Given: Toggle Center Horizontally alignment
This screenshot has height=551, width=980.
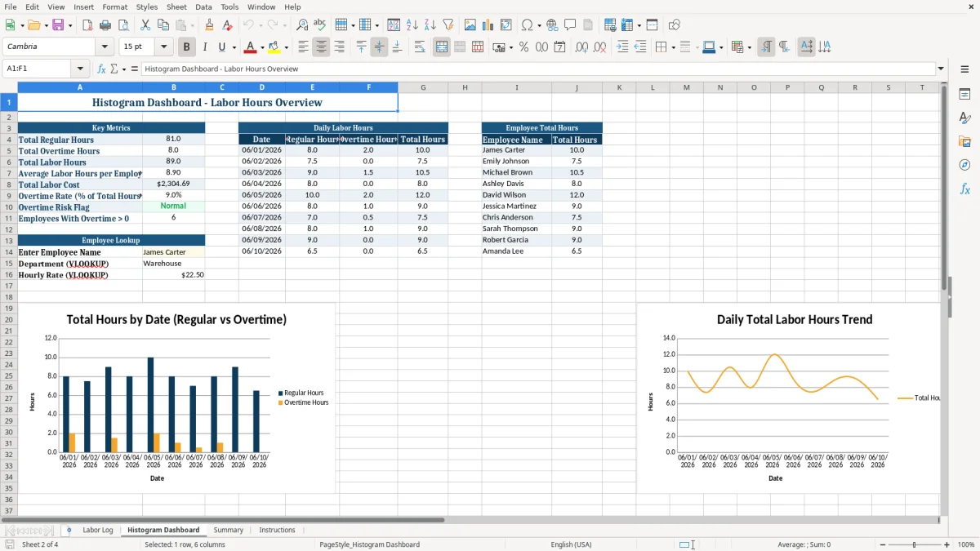Looking at the screenshot, I should coord(321,47).
